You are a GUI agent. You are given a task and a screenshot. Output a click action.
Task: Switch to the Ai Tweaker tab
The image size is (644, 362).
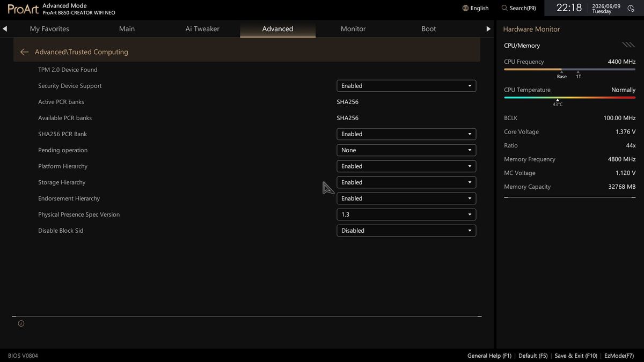tap(202, 29)
